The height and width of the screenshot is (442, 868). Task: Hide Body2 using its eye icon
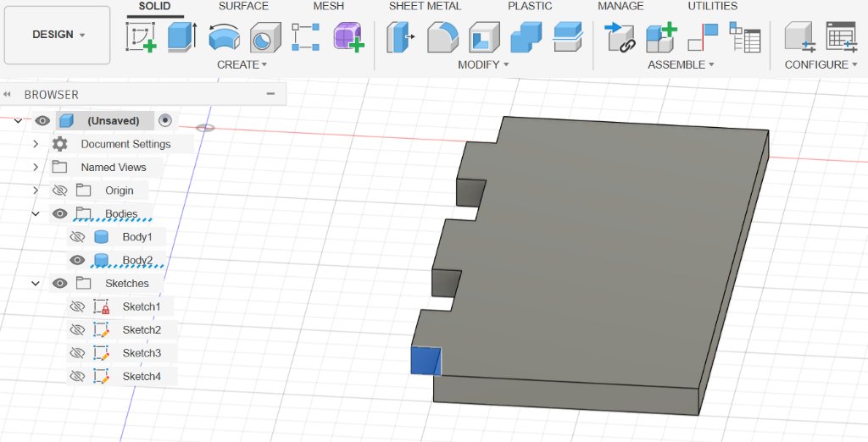(x=77, y=260)
